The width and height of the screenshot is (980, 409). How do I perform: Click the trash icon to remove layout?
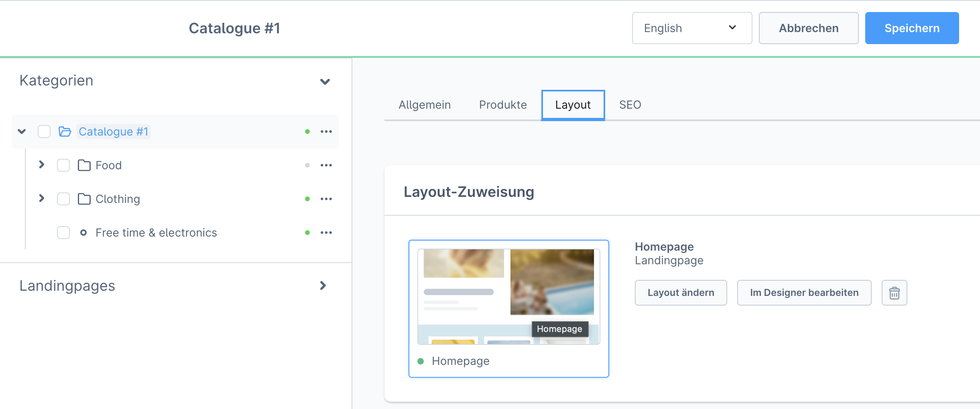click(x=894, y=293)
